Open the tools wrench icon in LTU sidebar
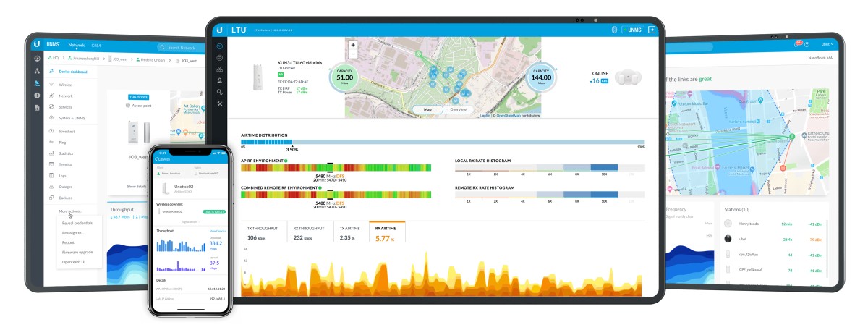The width and height of the screenshot is (868, 330). click(x=218, y=102)
